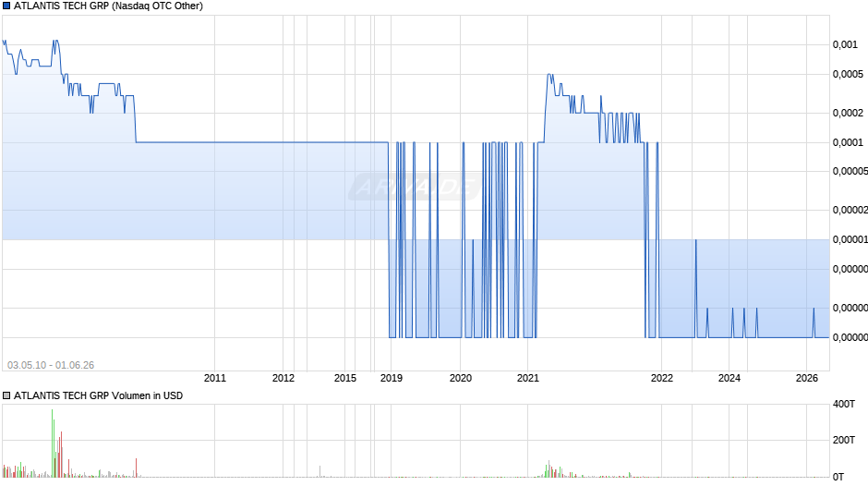Click the 200T volume axis label

[x=844, y=440]
